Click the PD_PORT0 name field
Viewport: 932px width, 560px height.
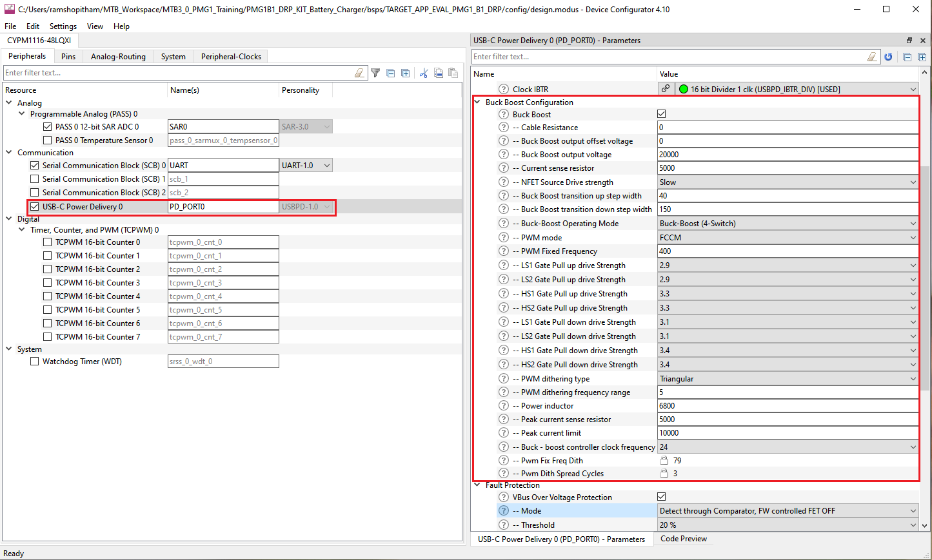tap(223, 207)
